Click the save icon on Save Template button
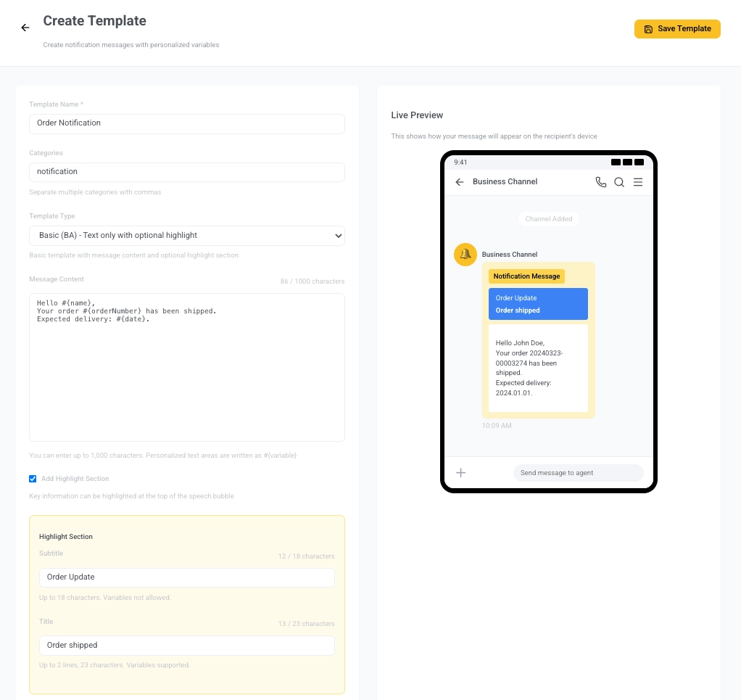741x700 pixels. 648,29
